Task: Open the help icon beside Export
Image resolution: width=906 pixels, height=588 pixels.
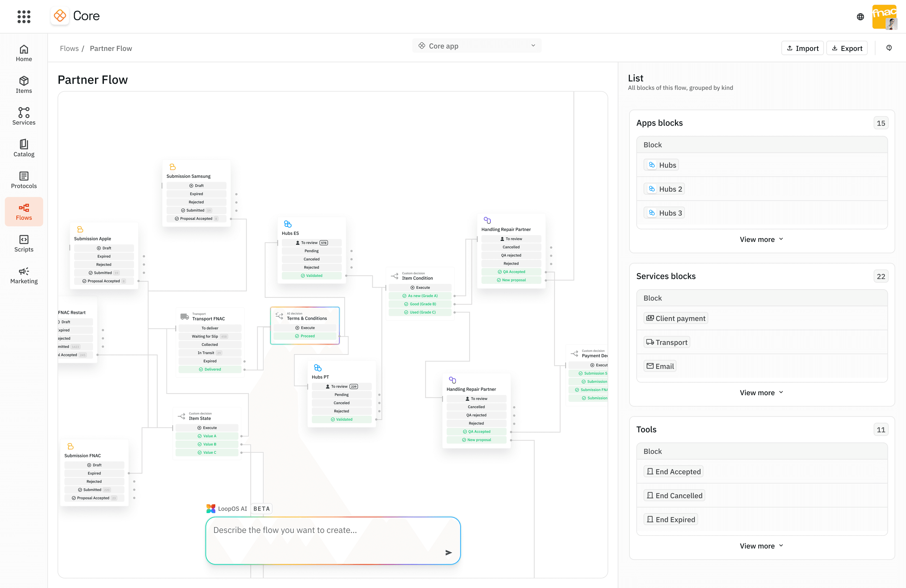Action: 889,48
